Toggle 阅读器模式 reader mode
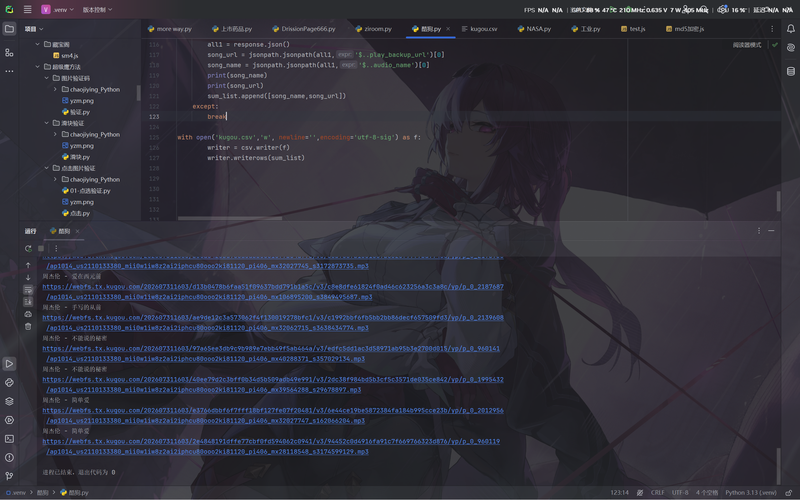 tap(747, 45)
